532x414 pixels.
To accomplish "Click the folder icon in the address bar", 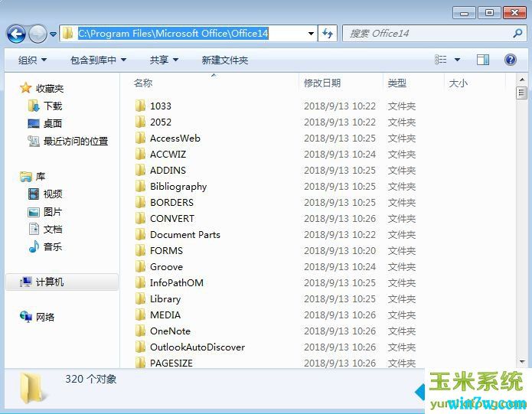I will (68, 33).
